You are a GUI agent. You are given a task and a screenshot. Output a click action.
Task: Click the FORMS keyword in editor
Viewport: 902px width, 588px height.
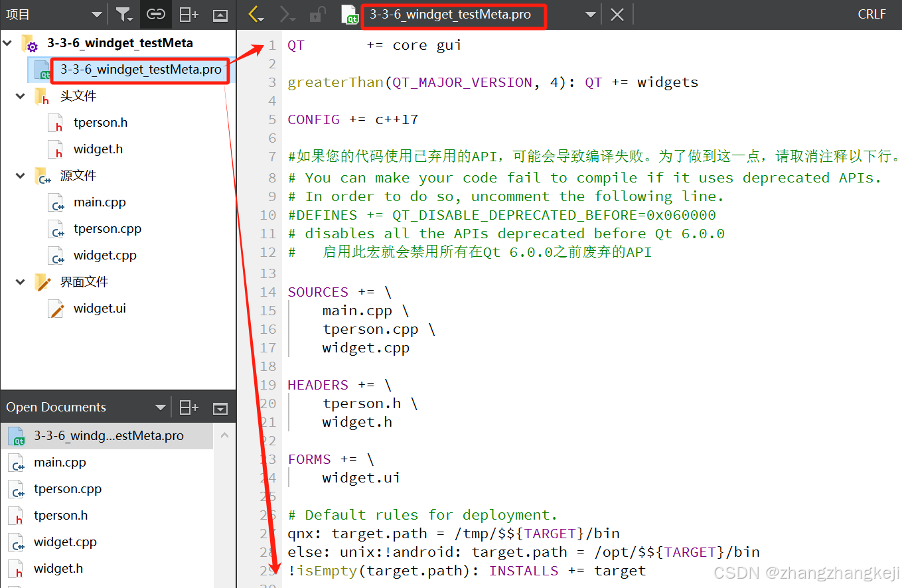[x=309, y=459]
